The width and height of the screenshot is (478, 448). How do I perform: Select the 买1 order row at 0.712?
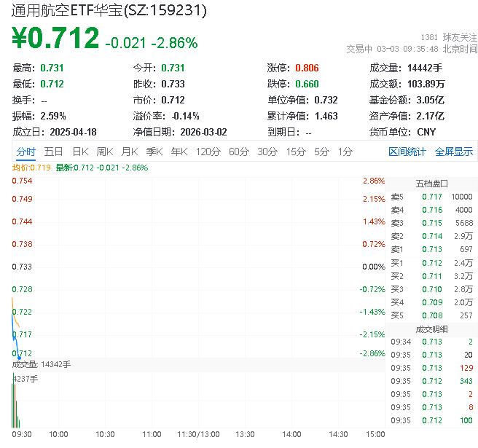[431, 263]
